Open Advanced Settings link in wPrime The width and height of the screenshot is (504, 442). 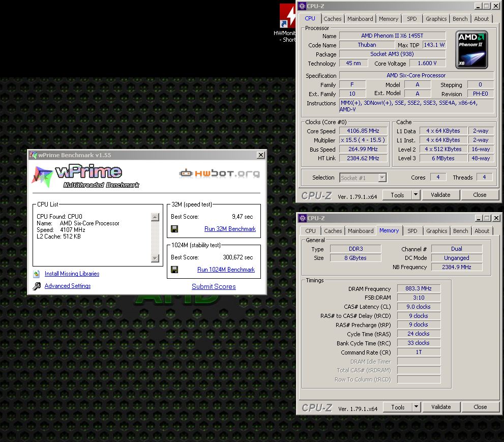[x=68, y=286]
